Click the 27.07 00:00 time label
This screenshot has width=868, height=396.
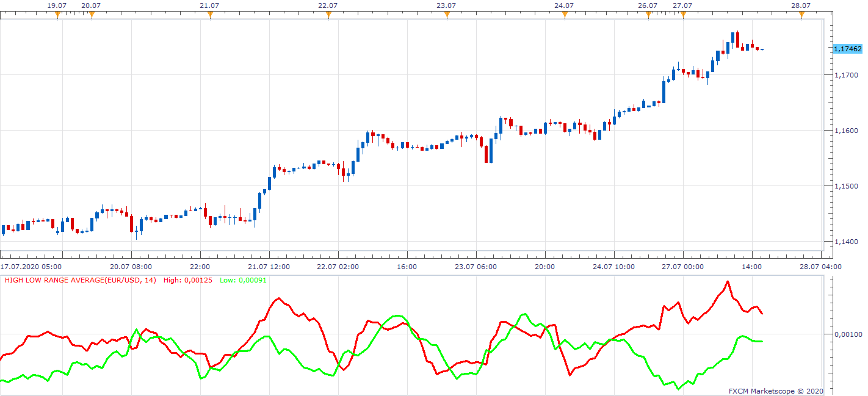click(x=682, y=267)
